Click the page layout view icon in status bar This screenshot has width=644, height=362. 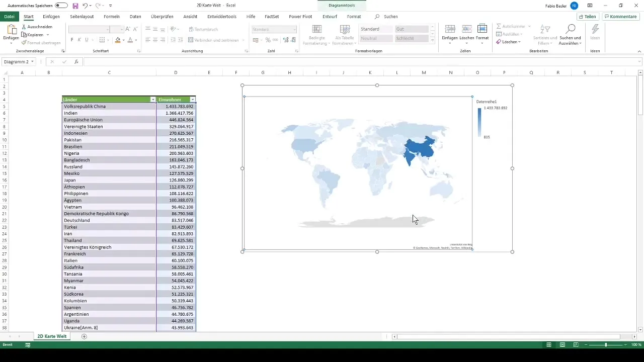pos(562,345)
